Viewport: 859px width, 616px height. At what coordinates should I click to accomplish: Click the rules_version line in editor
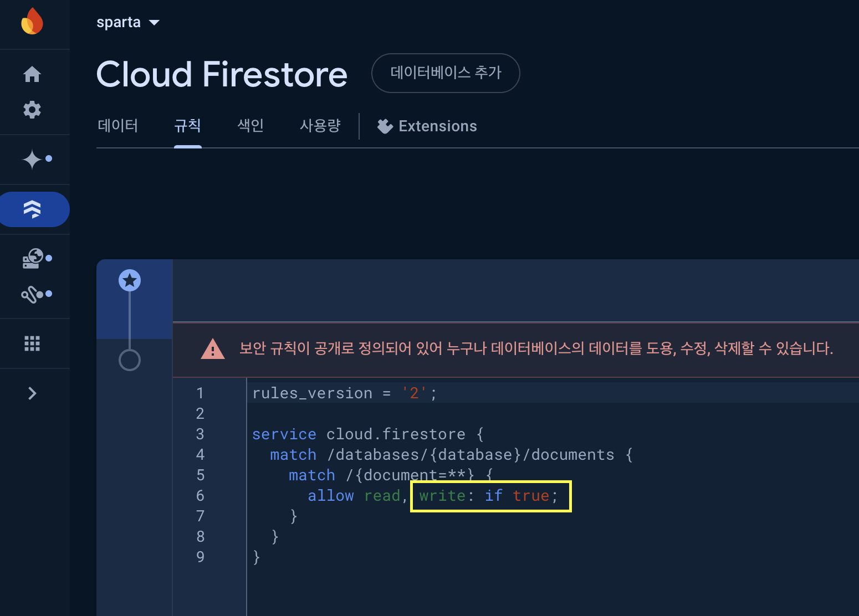point(345,393)
